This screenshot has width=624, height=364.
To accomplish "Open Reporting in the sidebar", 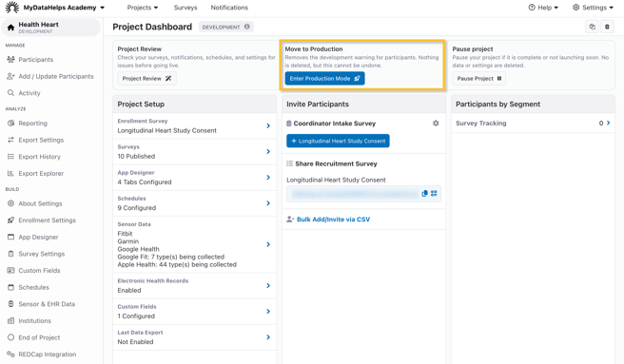I will tap(32, 124).
